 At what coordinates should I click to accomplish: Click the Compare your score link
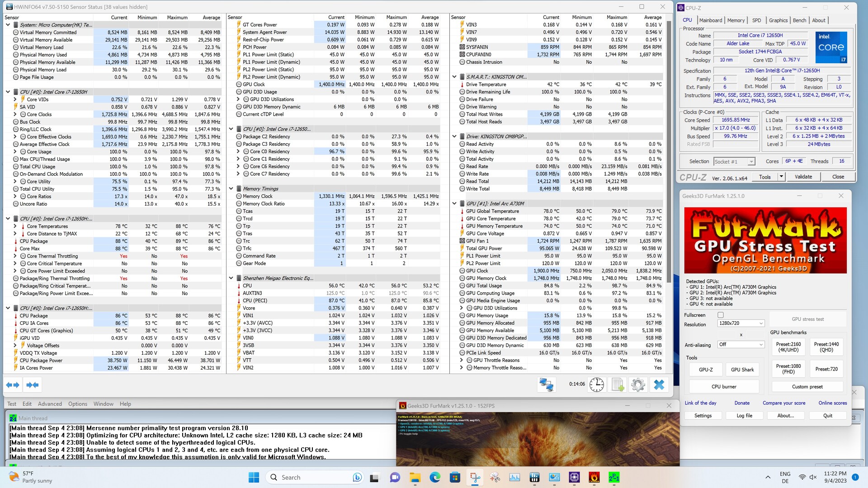[783, 403]
